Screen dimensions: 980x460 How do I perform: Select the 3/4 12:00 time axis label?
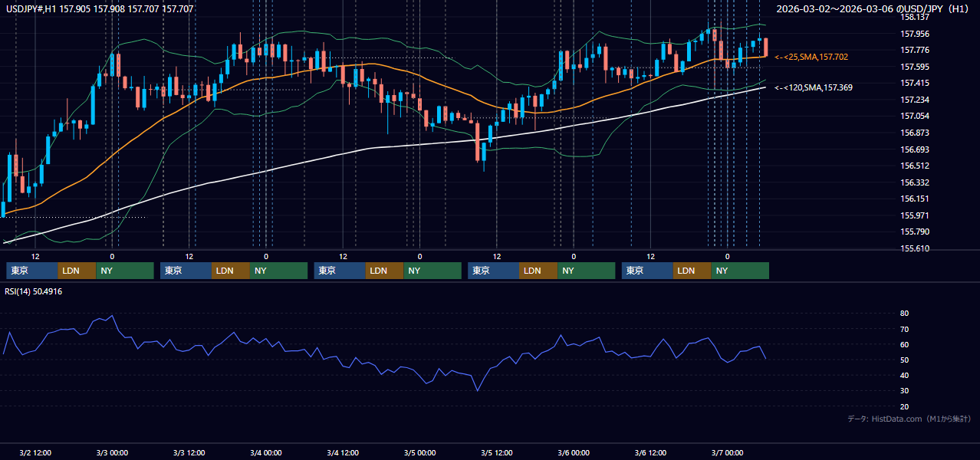click(343, 452)
